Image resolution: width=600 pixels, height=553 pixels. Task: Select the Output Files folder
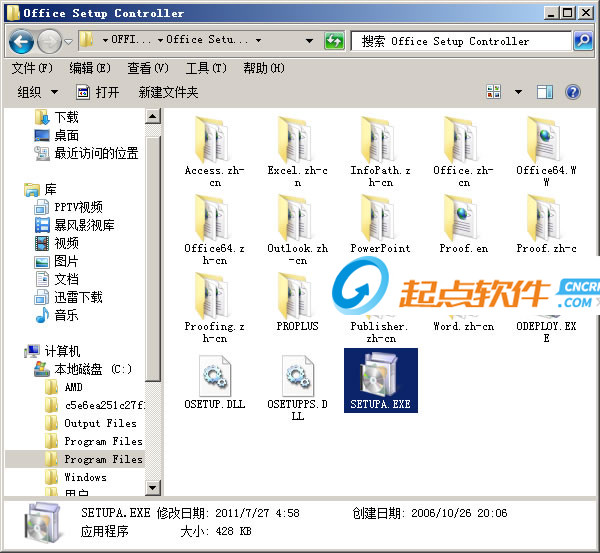[91, 423]
